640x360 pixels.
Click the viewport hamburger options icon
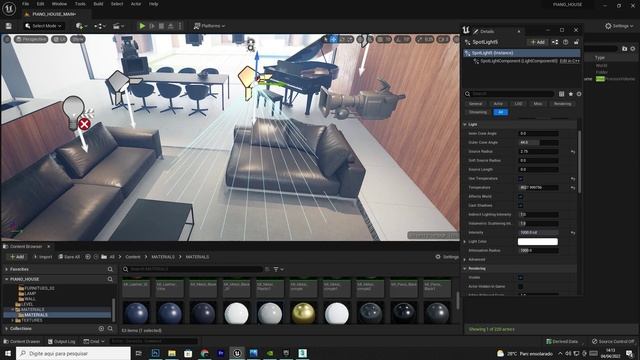click(x=7, y=39)
